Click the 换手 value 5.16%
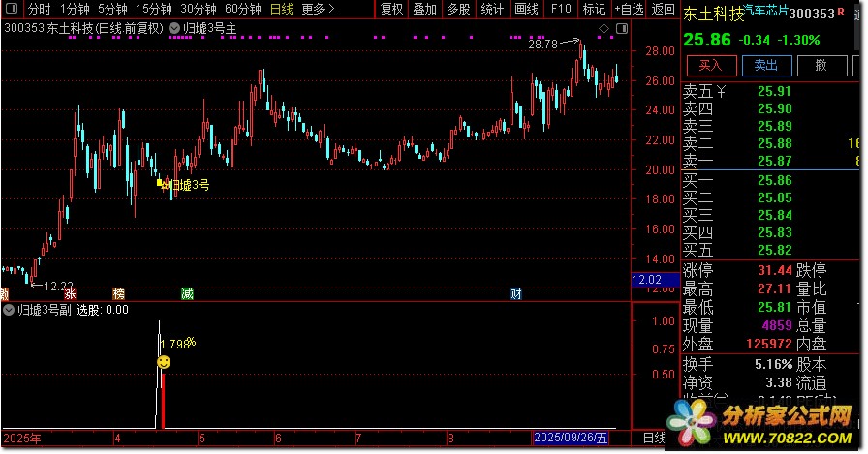The height and width of the screenshot is (454, 868). tap(773, 364)
